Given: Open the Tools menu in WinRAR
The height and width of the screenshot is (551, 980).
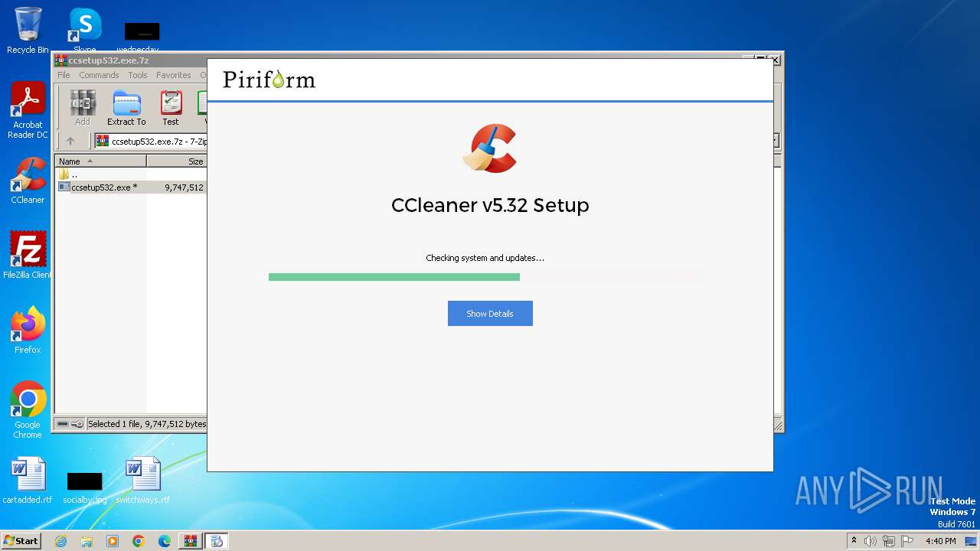Looking at the screenshot, I should [138, 75].
